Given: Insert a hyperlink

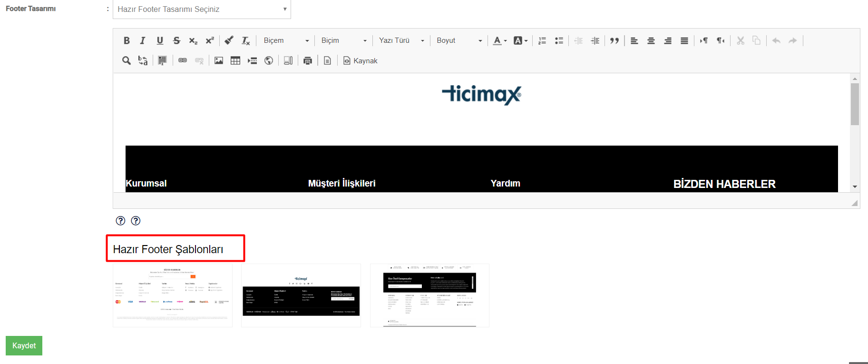Looking at the screenshot, I should point(183,60).
